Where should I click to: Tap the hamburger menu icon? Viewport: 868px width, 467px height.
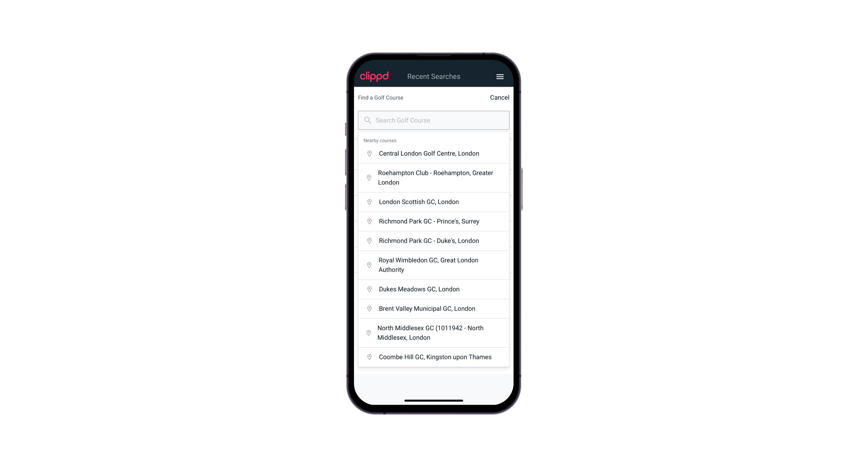click(x=500, y=76)
